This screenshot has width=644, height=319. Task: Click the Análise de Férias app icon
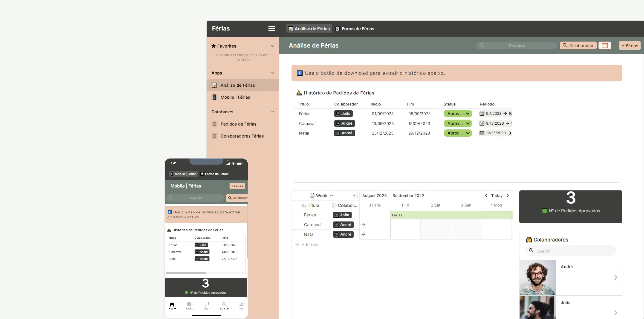214,85
